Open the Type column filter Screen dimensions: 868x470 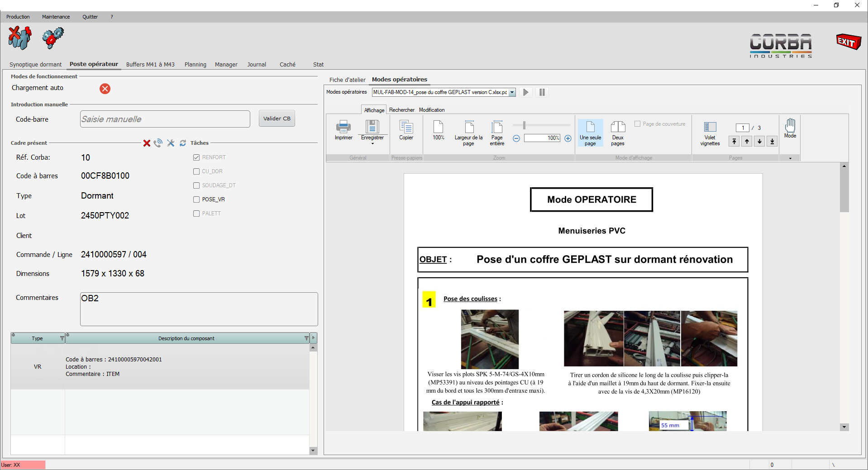pos(62,338)
